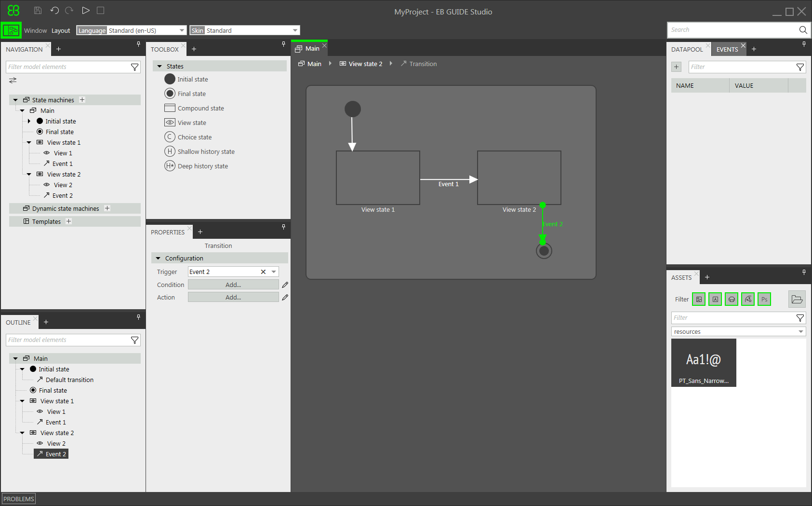Viewport: 812px width, 506px height.
Task: Open the project center green icon
Action: [x=11, y=30]
